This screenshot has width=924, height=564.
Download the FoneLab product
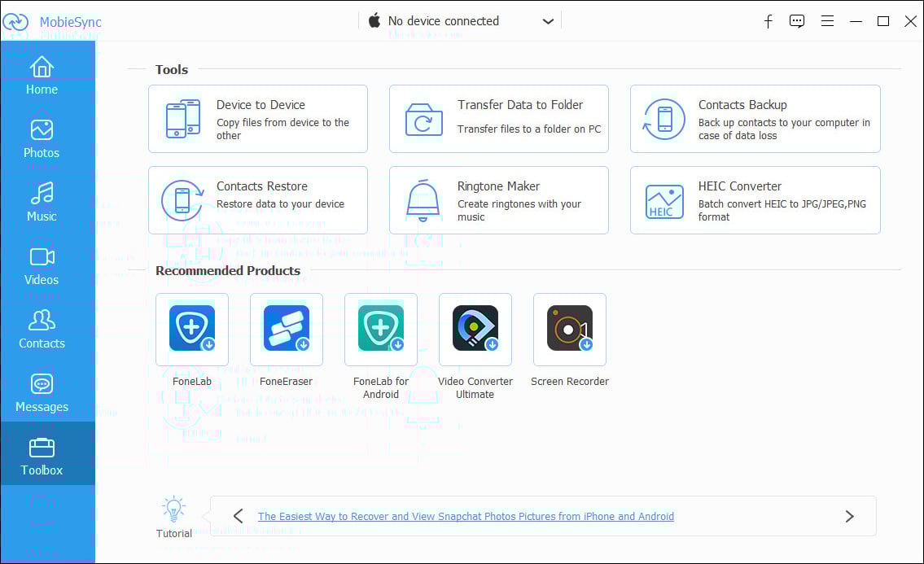[x=192, y=329]
